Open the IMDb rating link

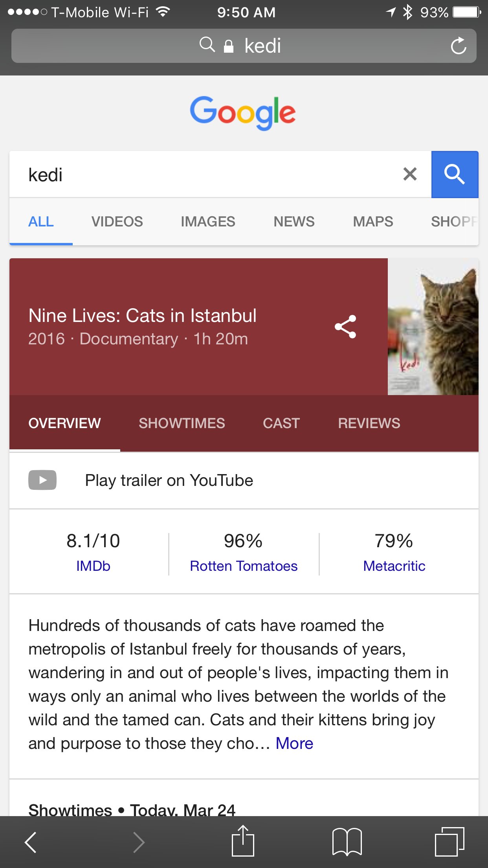[93, 566]
